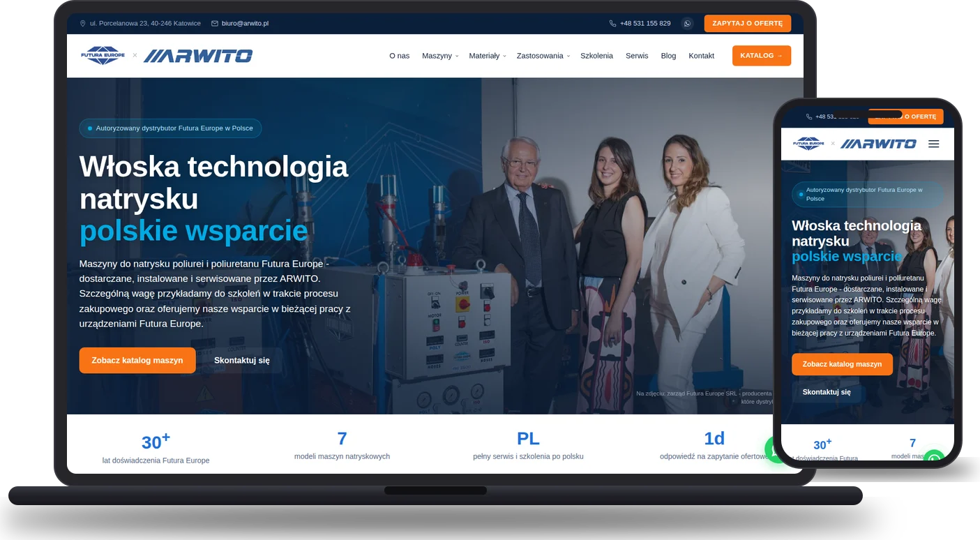Viewport: 980px width, 540px height.
Task: Tap the phone headline 'Włoska technologia natrysku'
Action: 857,233
